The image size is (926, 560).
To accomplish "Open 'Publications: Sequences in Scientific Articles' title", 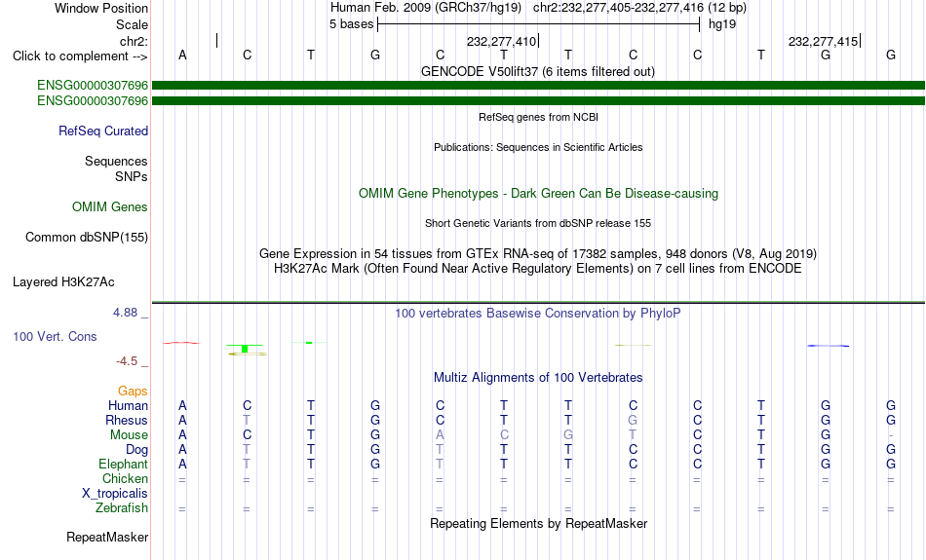I will click(538, 147).
